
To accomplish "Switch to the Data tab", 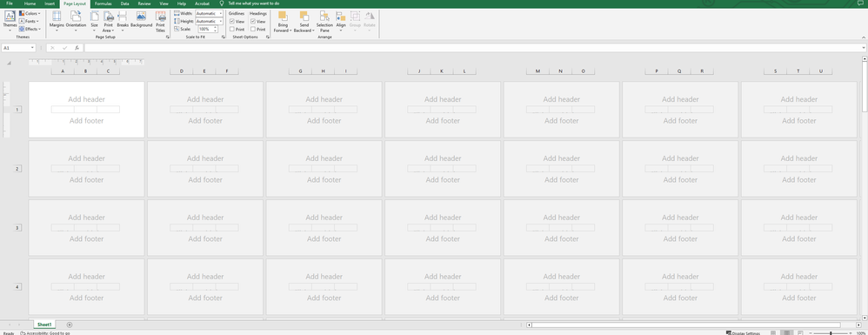I will click(x=125, y=3).
